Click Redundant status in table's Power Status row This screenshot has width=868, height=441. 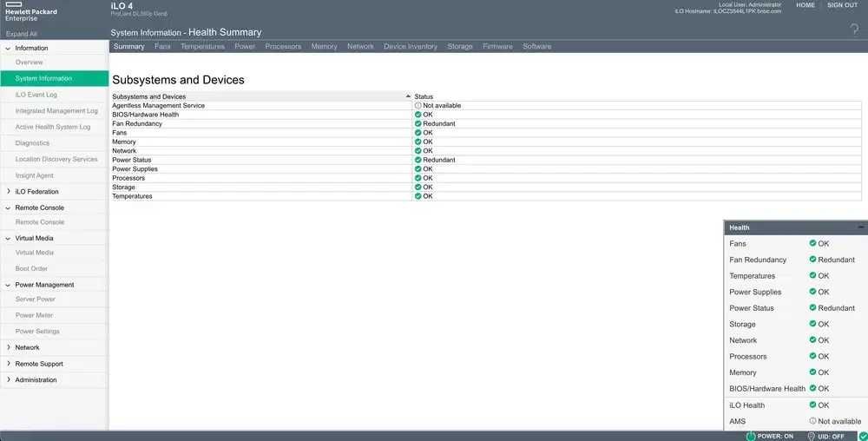click(439, 160)
